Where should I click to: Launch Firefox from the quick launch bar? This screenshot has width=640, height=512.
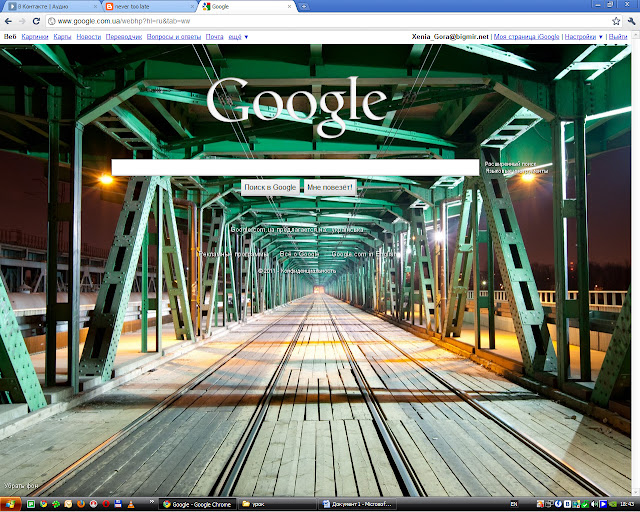point(81,504)
